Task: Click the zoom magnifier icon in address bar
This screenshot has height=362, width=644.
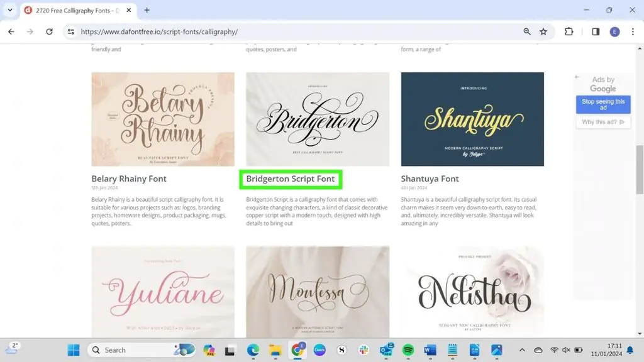Action: click(x=527, y=31)
